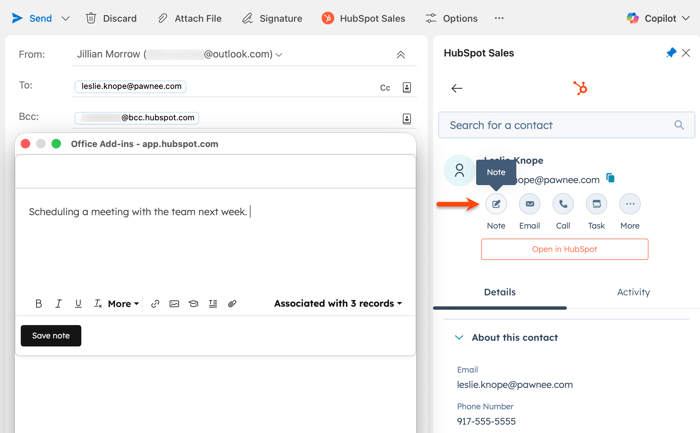Insert an image in the note
The height and width of the screenshot is (433, 700).
point(174,304)
